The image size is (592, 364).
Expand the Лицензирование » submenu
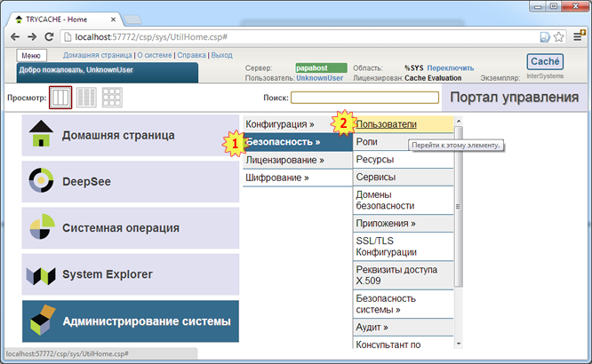click(298, 160)
